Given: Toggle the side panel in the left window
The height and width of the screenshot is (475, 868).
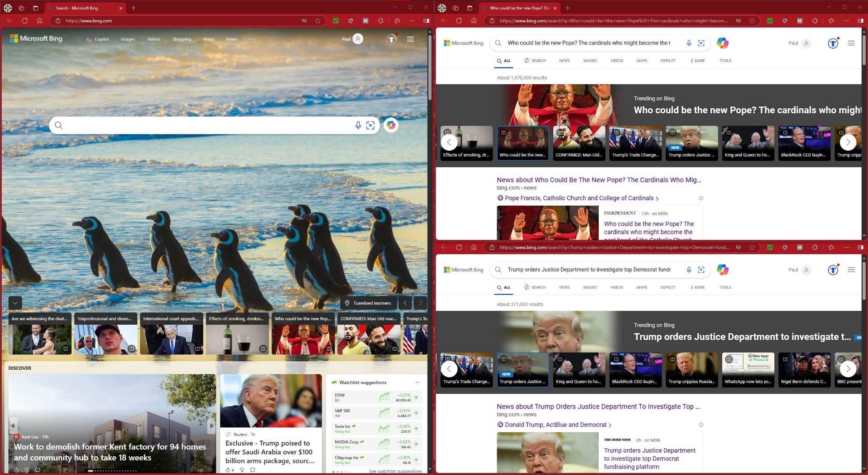Looking at the screenshot, I should coord(426,21).
